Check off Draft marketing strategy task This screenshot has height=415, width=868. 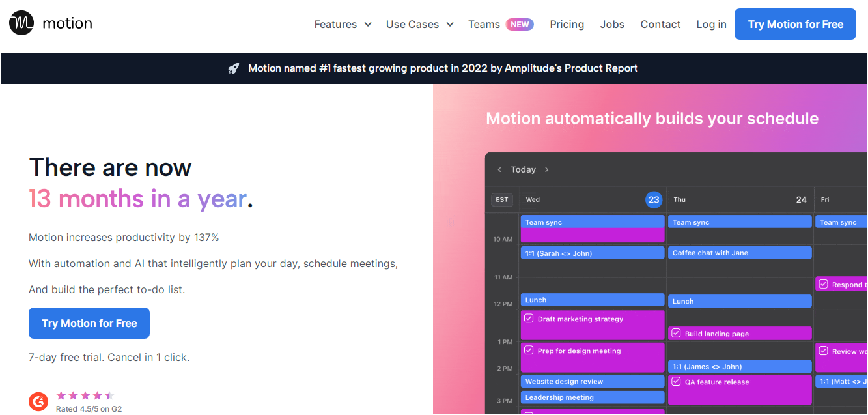point(529,319)
